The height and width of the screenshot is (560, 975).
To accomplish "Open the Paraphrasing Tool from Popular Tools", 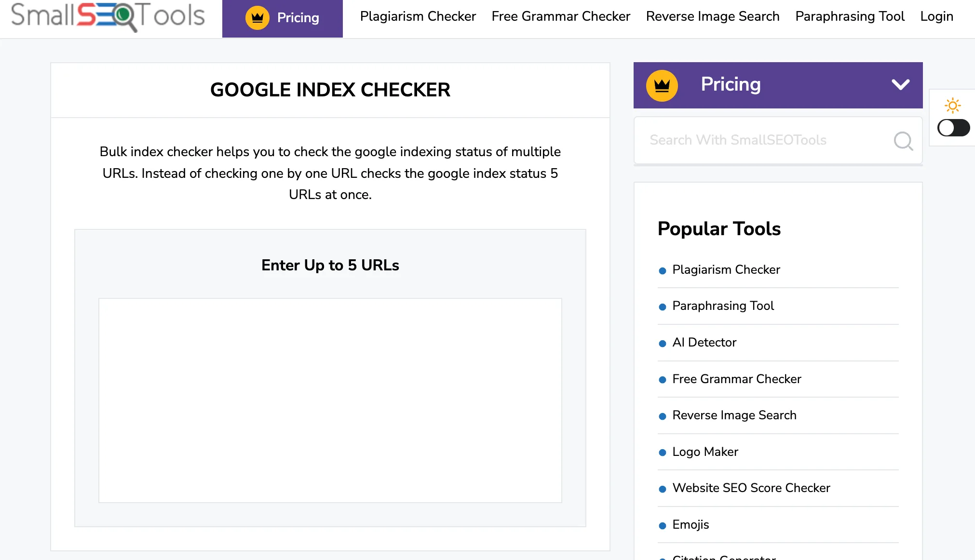I will tap(723, 306).
